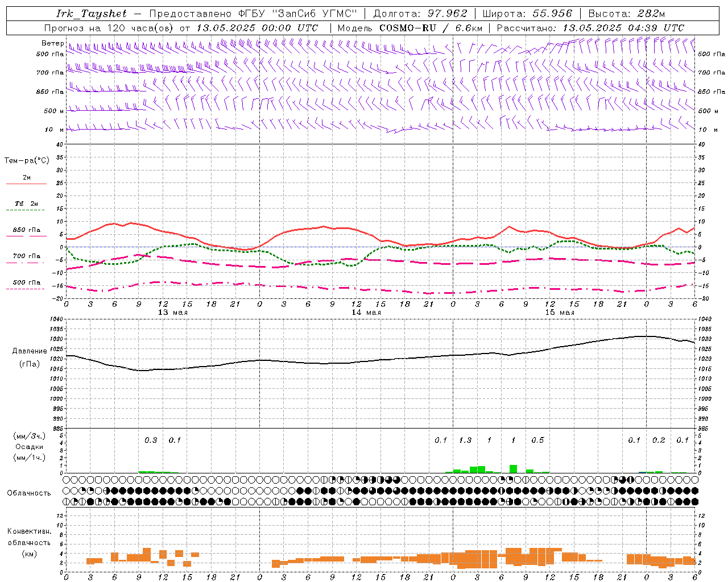The height and width of the screenshot is (582, 728).
Task: Click the 10 м wind level label on the left
Action: tap(55, 130)
